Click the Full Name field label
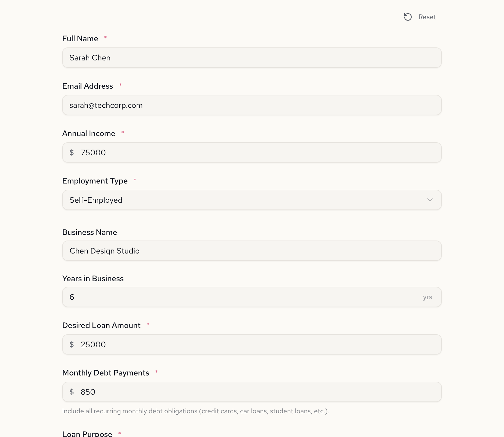Image resolution: width=504 pixels, height=437 pixels. (x=80, y=38)
